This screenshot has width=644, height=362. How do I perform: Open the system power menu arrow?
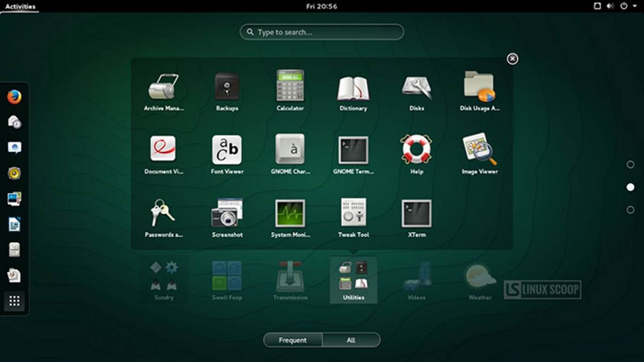[635, 6]
